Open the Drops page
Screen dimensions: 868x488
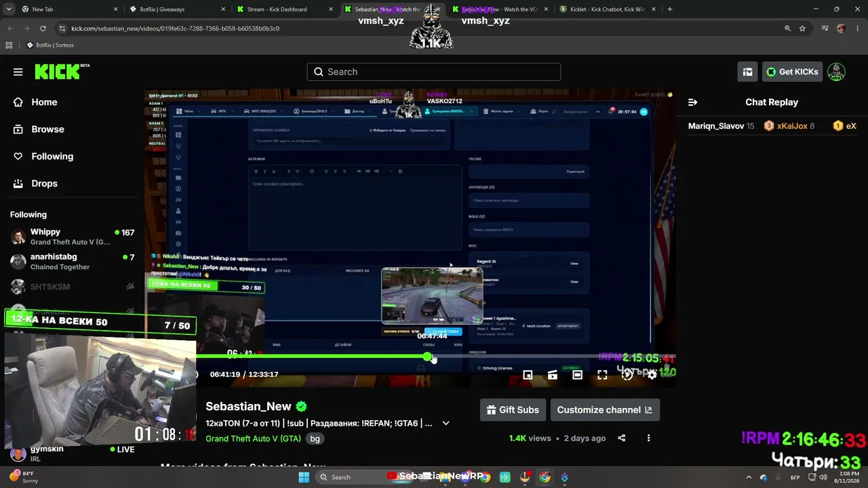point(44,184)
